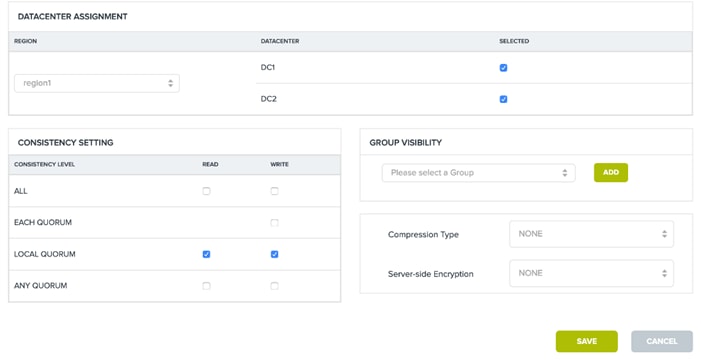Click the CONSISTENCY SETTING heading
The height and width of the screenshot is (360, 701).
[x=65, y=143]
